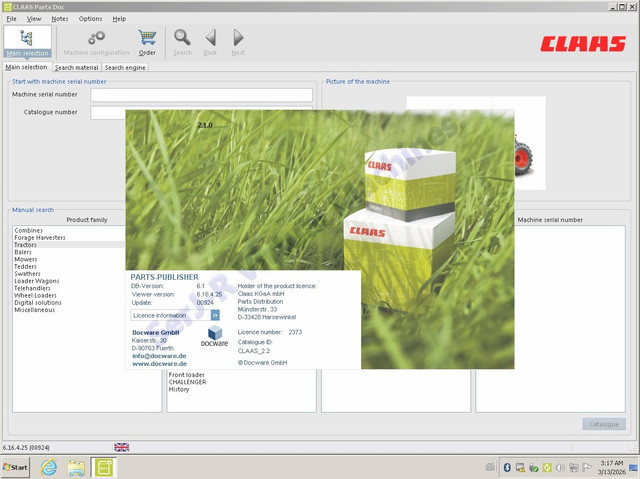Viewport: 640px width, 479px height.
Task: Open Machine configuration gears icon
Action: 97,38
